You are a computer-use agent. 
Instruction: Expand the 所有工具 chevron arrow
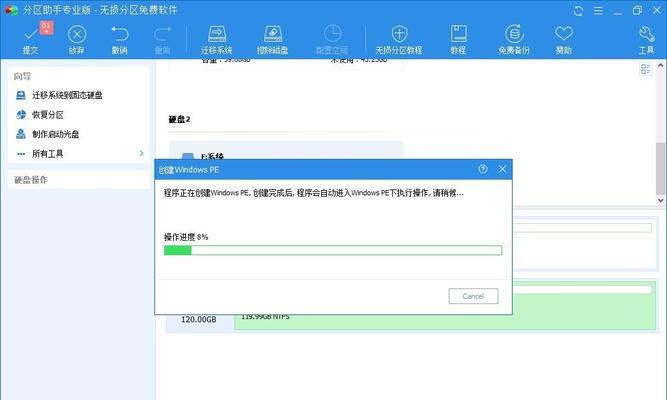coord(142,153)
